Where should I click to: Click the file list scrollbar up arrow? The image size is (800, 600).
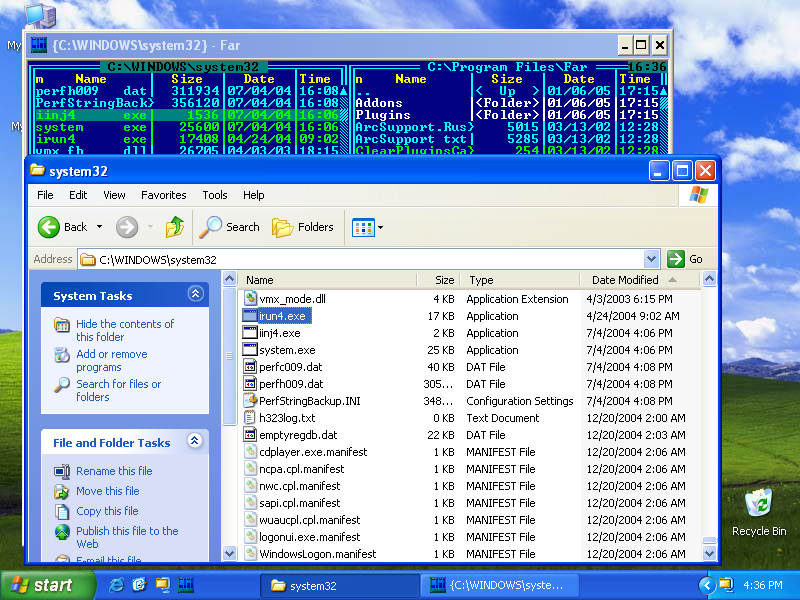point(709,279)
